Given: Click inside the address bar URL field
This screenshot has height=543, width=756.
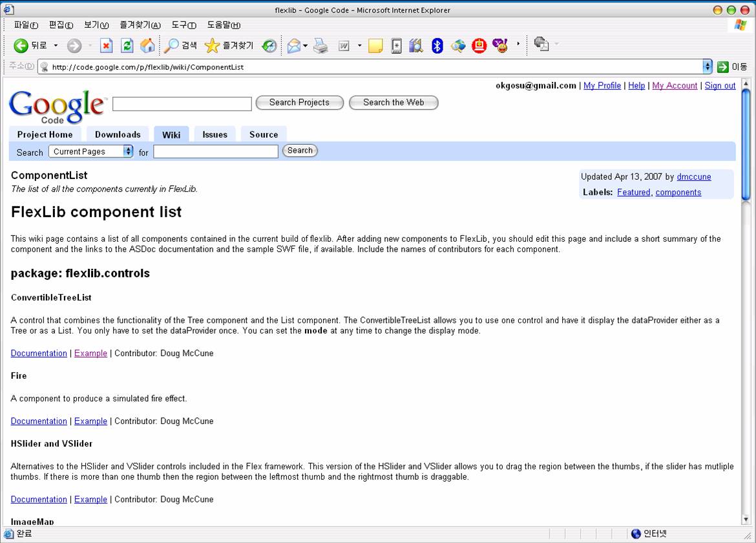Looking at the screenshot, I should (370, 67).
